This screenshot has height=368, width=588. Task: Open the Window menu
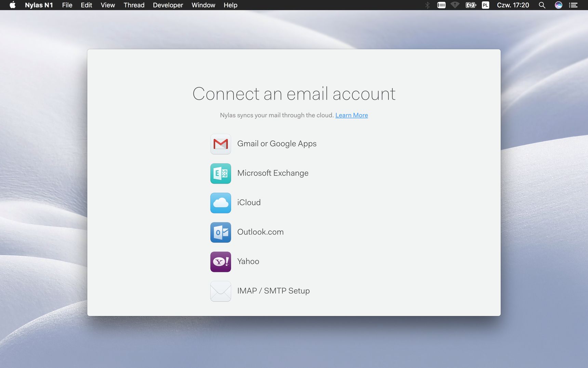tap(203, 5)
